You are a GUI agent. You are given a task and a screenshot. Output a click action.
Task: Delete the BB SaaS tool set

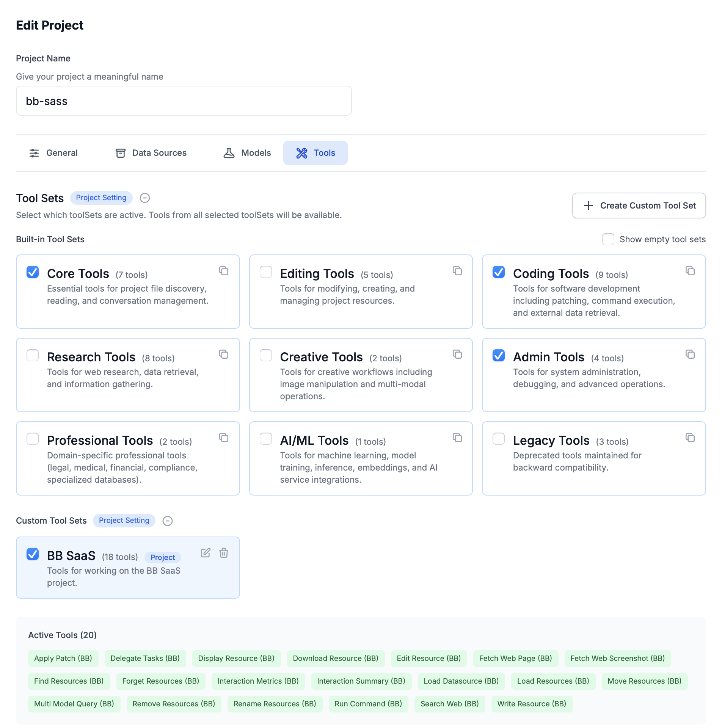[x=224, y=553]
